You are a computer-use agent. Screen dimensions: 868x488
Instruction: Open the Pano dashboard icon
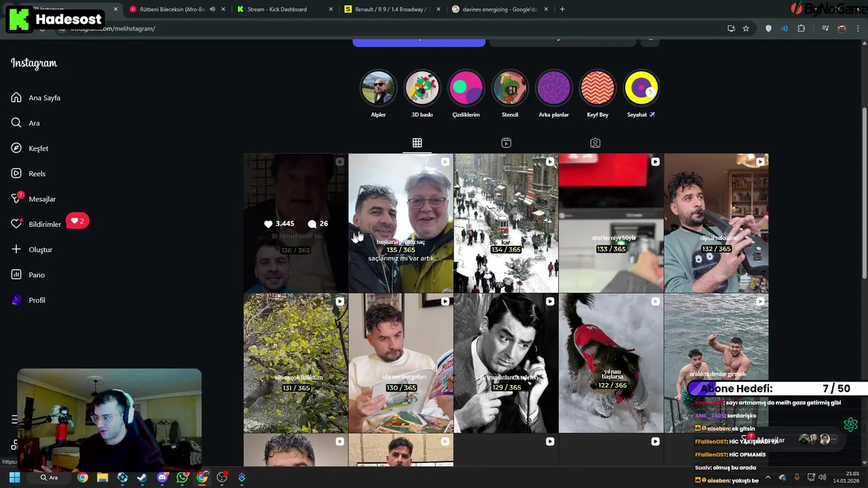[x=16, y=274]
